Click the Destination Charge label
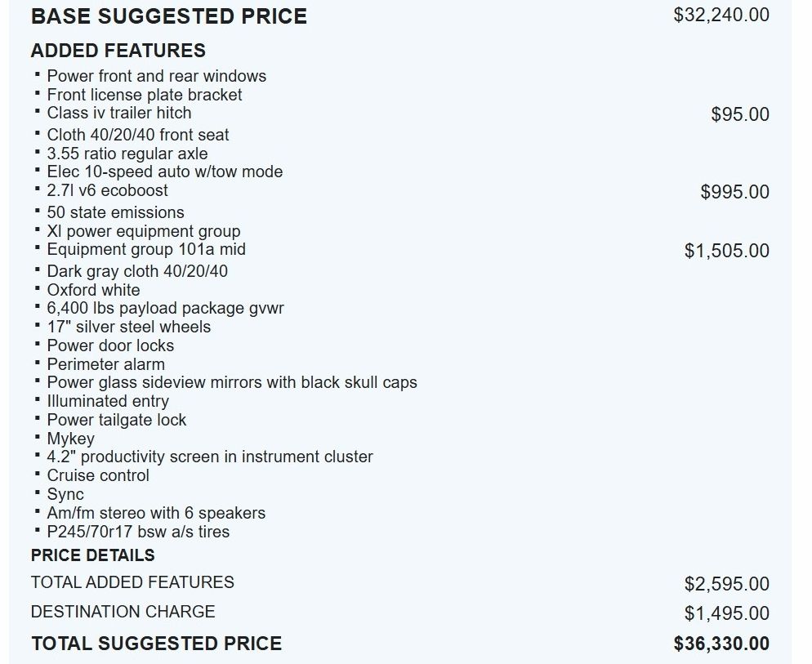This screenshot has width=812, height=664. [123, 612]
